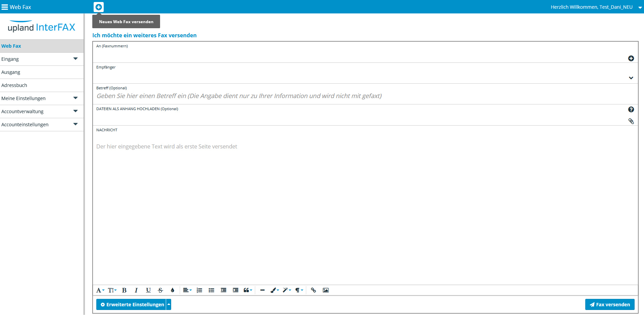
Task: Open the user account dropdown at top right
Action: pos(640,7)
